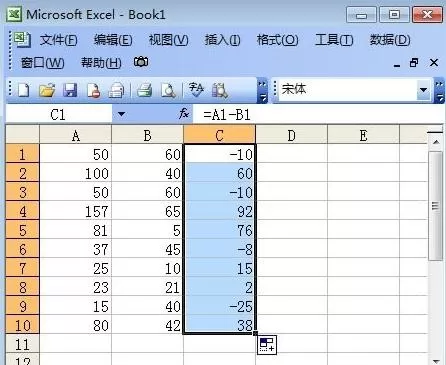This screenshot has height=365, width=446.
Task: Click cell B5 containing 5
Action: pos(147,230)
